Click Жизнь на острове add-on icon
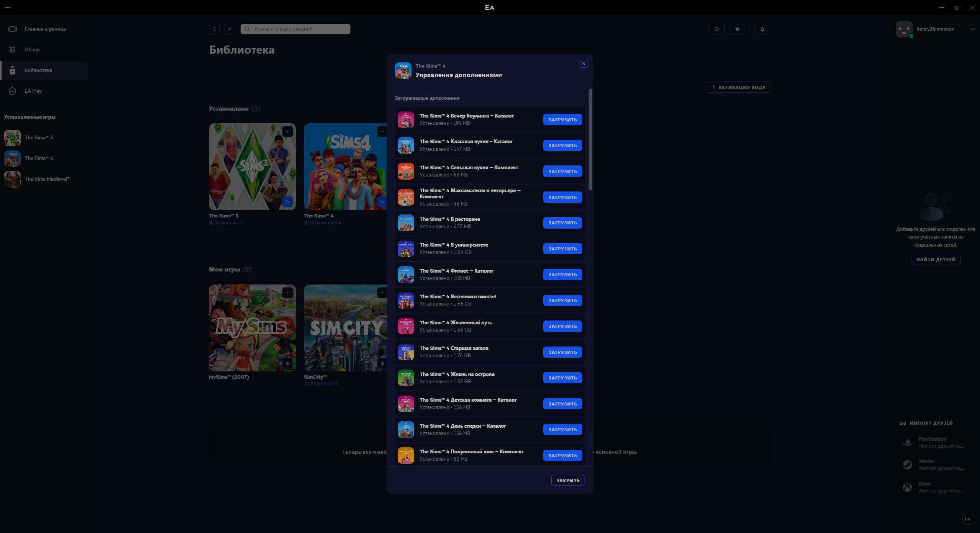Viewport: 980px width, 533px height. coord(406,378)
